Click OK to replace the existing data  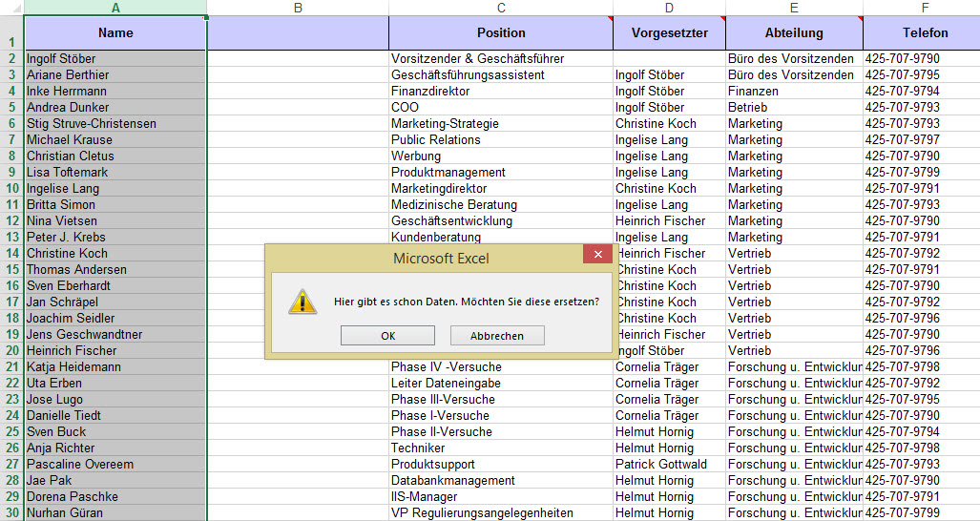[387, 336]
